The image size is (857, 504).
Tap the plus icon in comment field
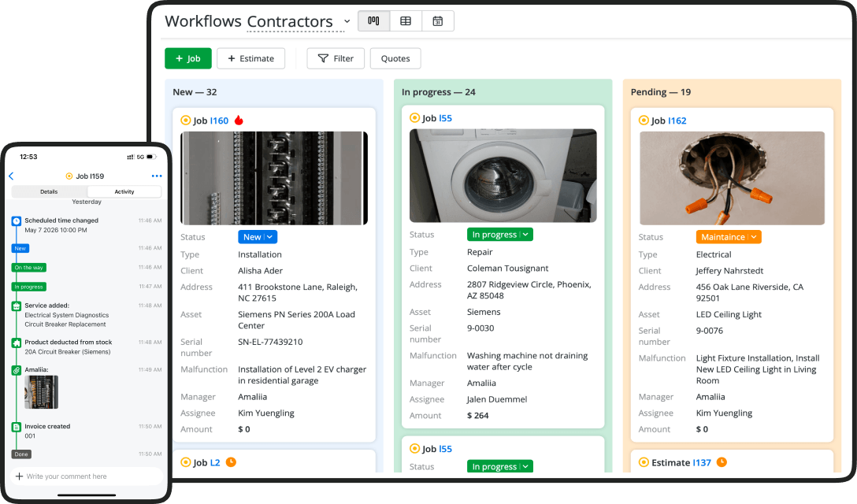(19, 476)
